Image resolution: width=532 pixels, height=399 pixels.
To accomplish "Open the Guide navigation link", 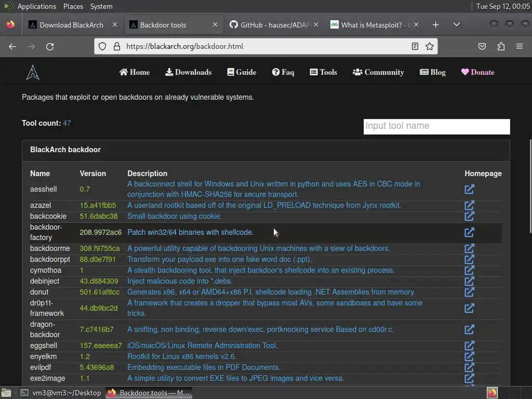I will pyautogui.click(x=242, y=72).
